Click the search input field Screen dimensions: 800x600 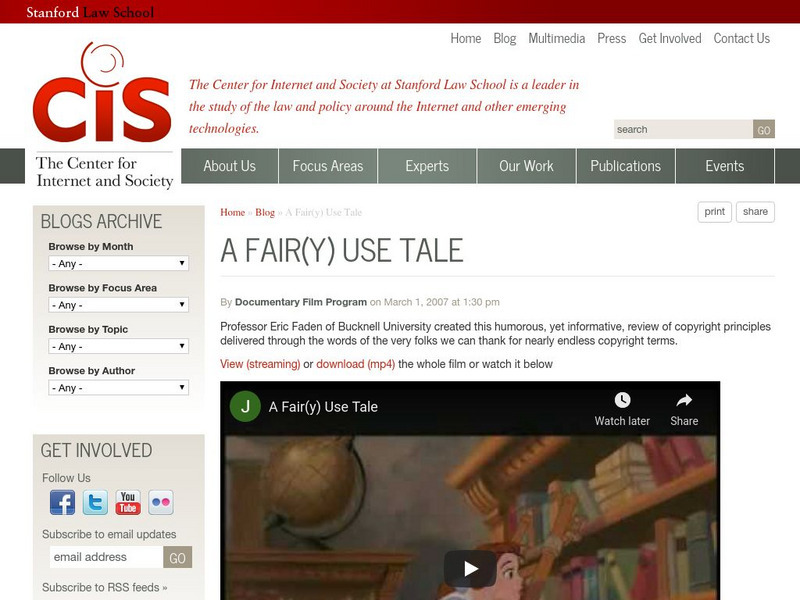[683, 129]
